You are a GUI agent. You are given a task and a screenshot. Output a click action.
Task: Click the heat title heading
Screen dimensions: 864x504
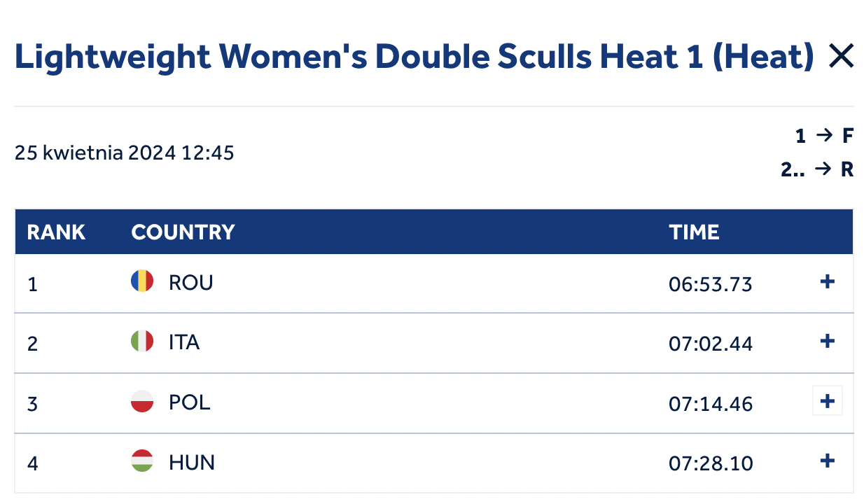point(414,56)
